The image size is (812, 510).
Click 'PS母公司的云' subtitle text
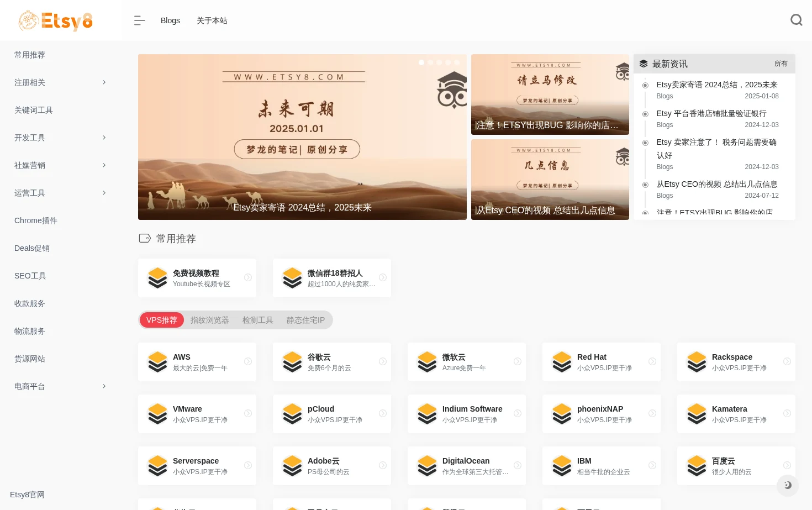(329, 472)
